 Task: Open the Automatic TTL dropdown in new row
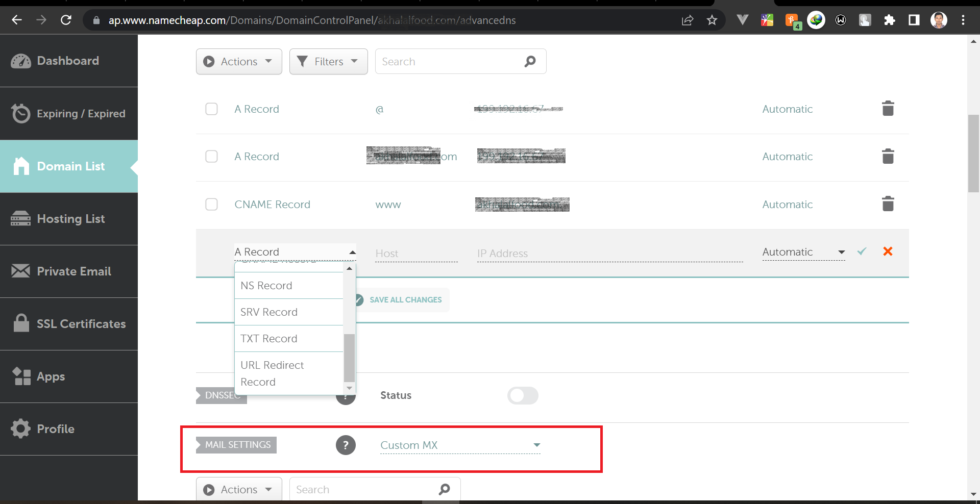point(804,252)
